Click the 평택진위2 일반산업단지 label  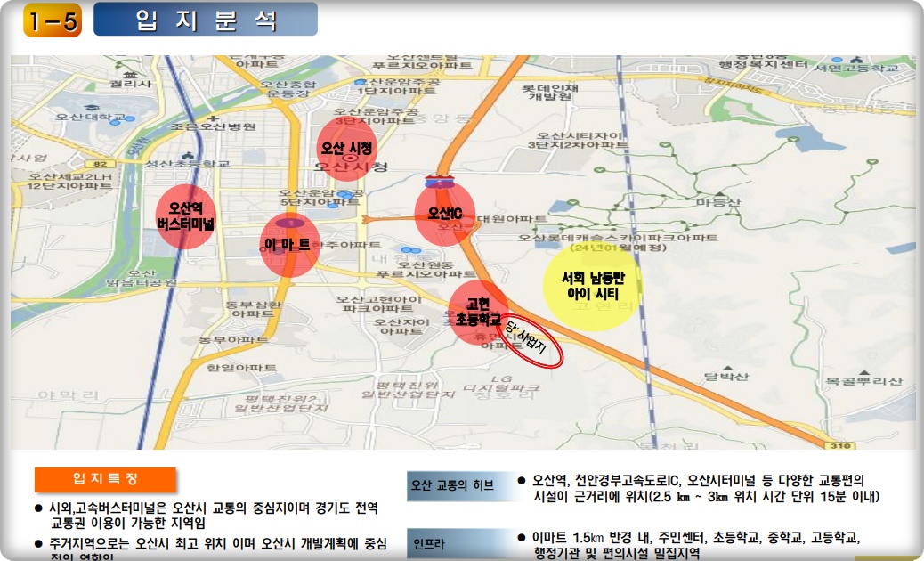[x=281, y=403]
